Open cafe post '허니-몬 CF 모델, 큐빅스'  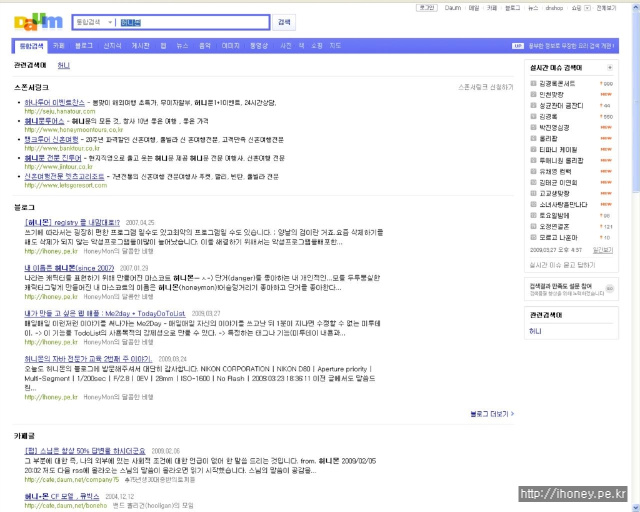click(62, 496)
